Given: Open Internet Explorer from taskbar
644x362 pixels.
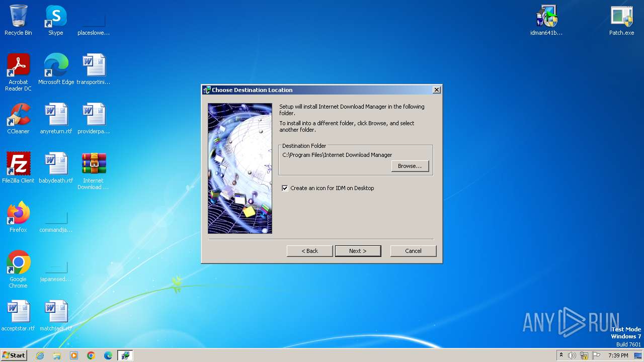Looking at the screenshot, I should pos(40,355).
